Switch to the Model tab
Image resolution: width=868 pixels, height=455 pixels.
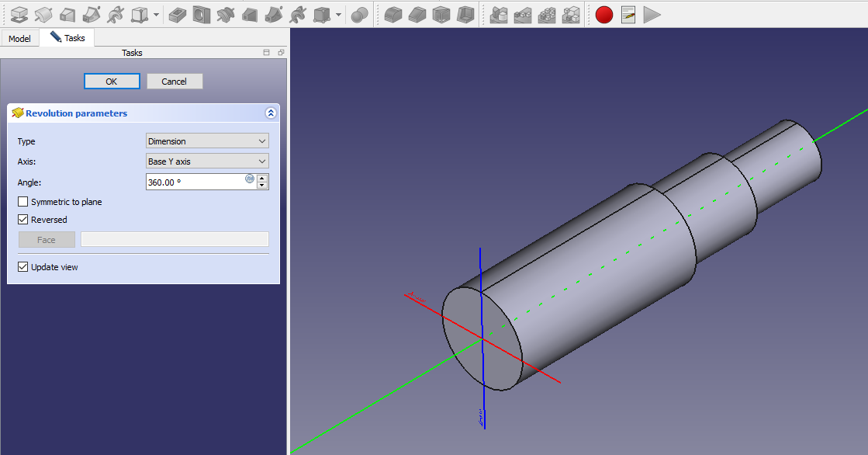coord(19,38)
